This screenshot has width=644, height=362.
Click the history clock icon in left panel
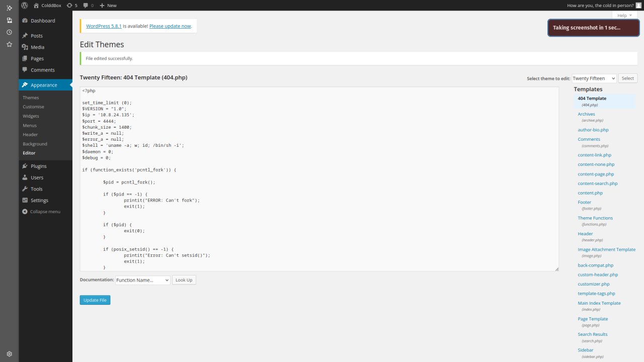point(9,32)
